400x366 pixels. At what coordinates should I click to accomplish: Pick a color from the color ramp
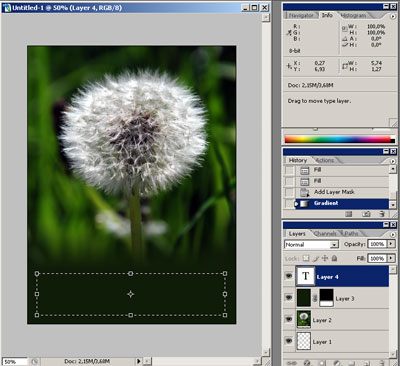point(337,139)
